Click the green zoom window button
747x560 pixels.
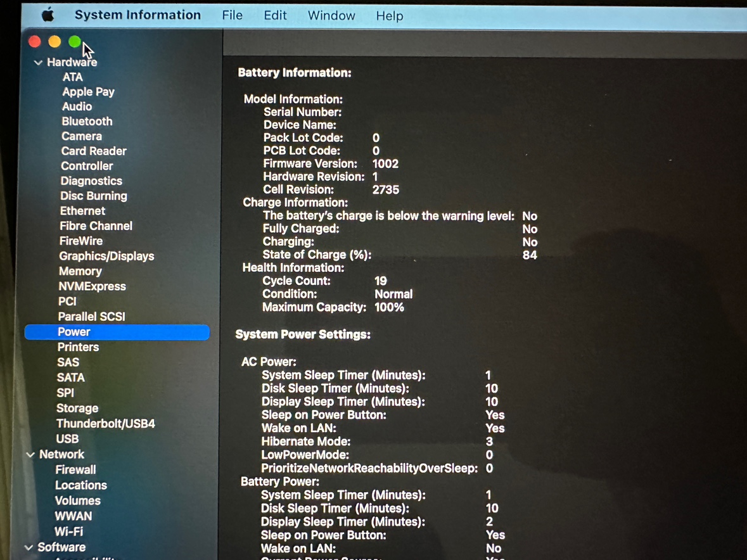[75, 42]
